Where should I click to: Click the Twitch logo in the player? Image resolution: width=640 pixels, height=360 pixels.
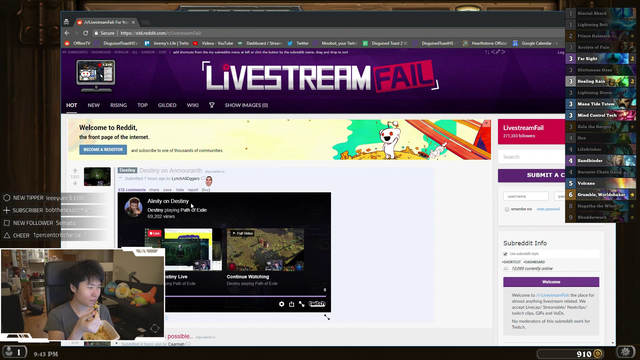317,304
